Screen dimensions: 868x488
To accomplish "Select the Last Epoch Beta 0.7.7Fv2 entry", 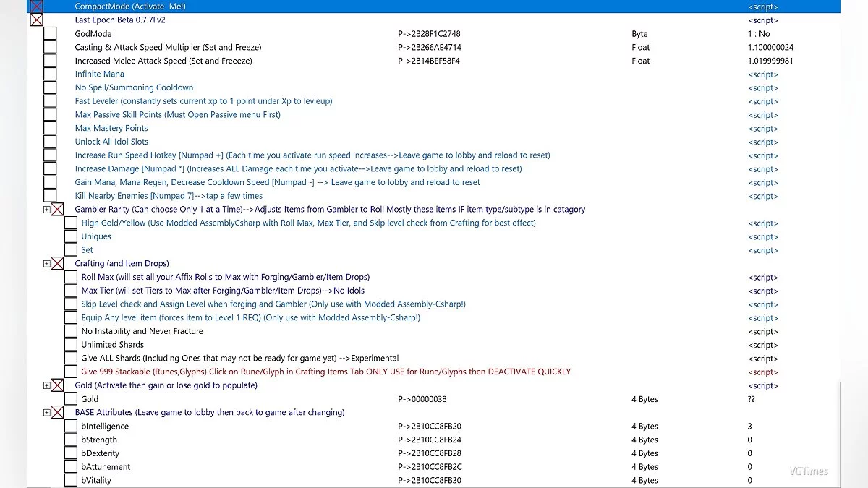I will pyautogui.click(x=122, y=20).
